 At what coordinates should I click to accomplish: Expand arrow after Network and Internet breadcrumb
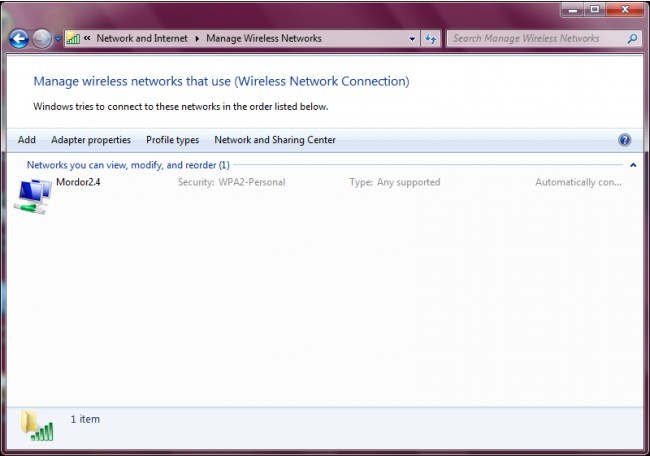(x=197, y=39)
